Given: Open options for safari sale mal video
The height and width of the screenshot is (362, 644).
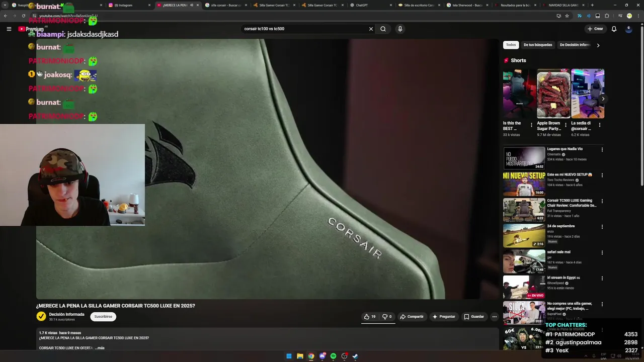Looking at the screenshot, I should (602, 252).
